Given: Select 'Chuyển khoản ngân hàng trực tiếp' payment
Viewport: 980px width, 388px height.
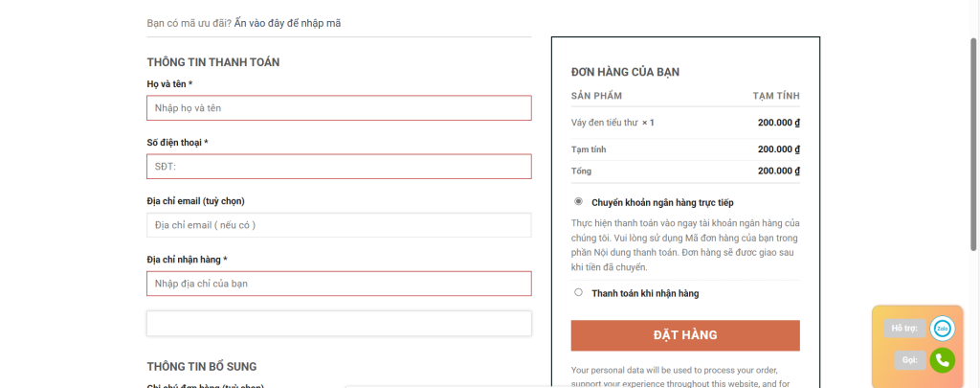Looking at the screenshot, I should (578, 202).
